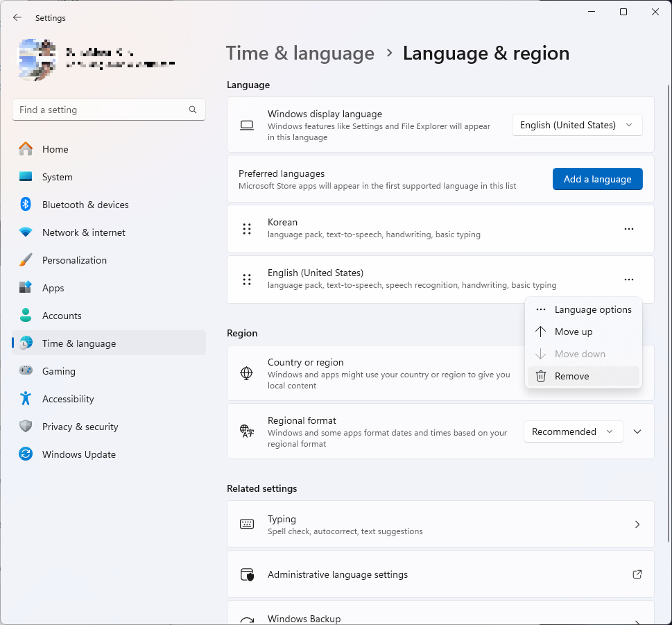672x625 pixels.
Task: Select Move up in context menu
Action: 583,332
